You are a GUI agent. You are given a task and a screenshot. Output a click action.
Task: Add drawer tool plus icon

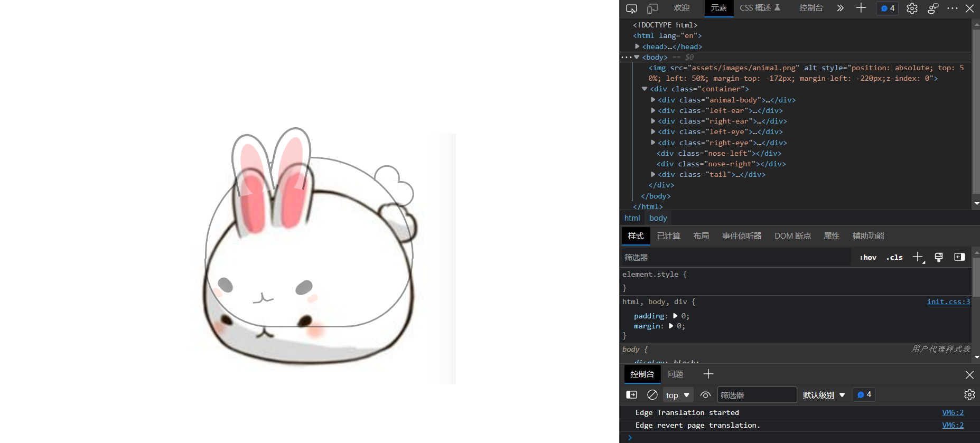(x=708, y=374)
